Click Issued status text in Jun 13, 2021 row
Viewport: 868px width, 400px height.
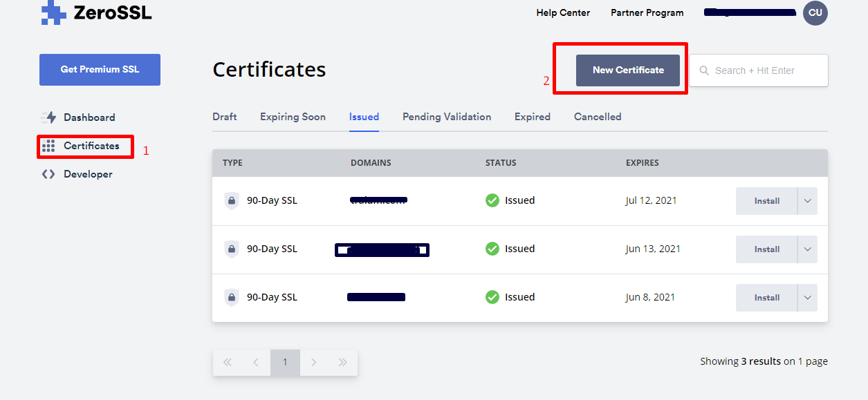click(x=519, y=249)
